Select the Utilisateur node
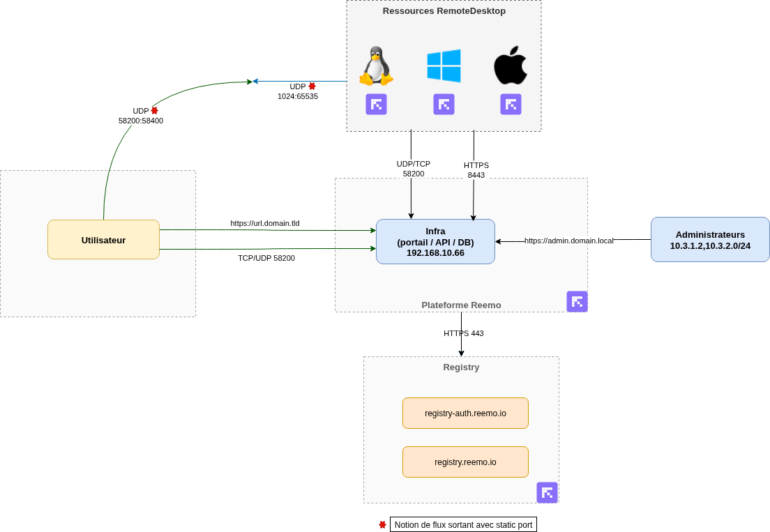The height and width of the screenshot is (532, 770). [x=104, y=239]
